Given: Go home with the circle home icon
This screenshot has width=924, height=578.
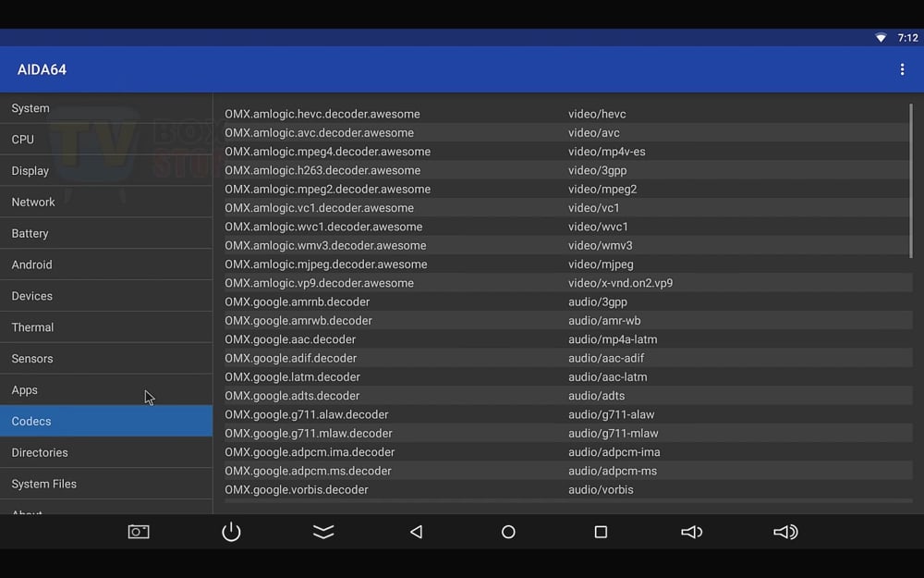Looking at the screenshot, I should [x=508, y=532].
